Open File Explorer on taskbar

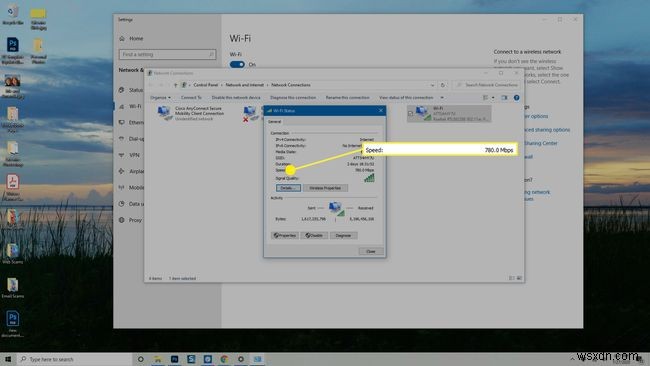click(x=158, y=359)
